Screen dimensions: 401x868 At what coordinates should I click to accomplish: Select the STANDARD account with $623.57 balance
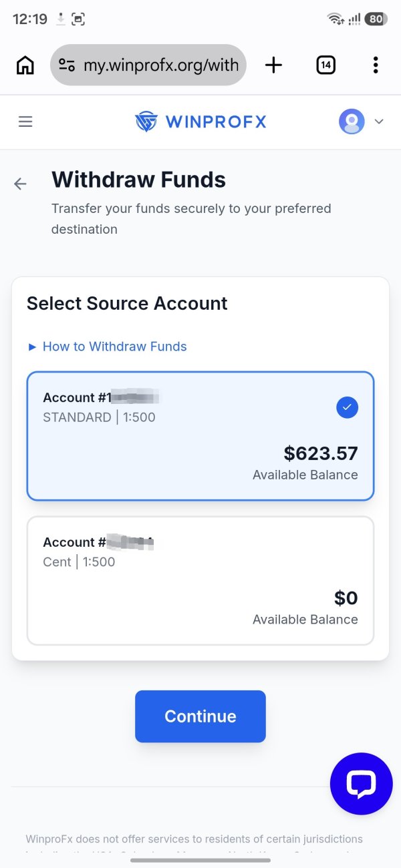point(200,435)
